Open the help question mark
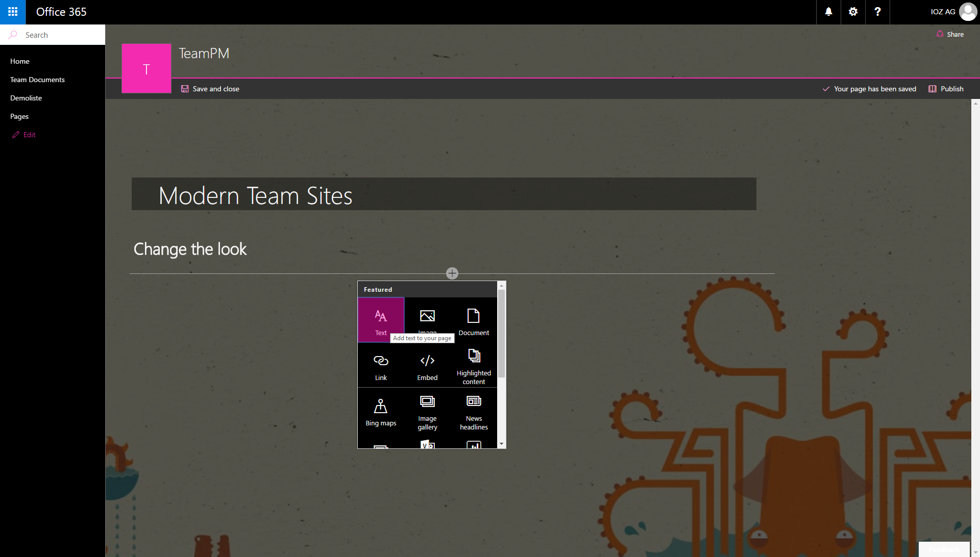Image resolution: width=980 pixels, height=557 pixels. [877, 12]
